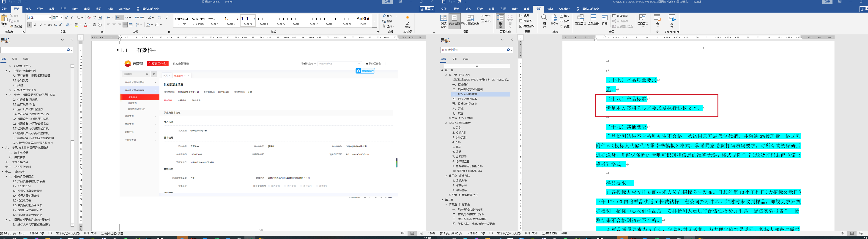Apply yellow text highlight color

[x=77, y=24]
